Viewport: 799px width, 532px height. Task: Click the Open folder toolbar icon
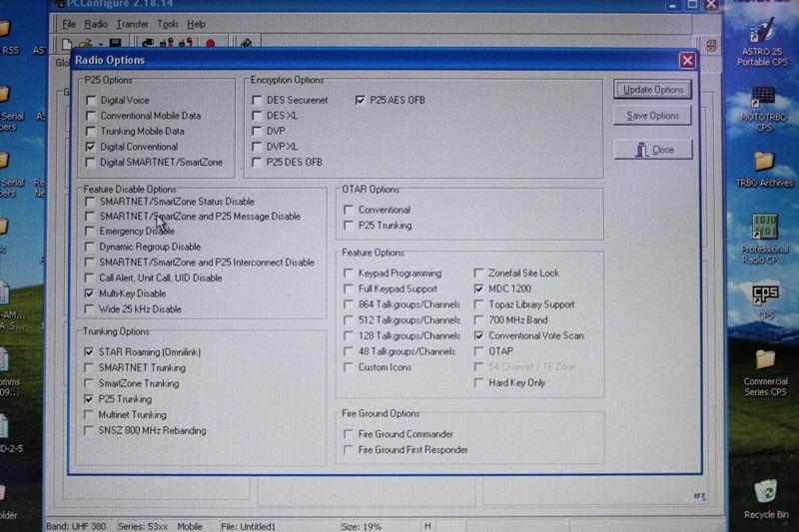click(82, 44)
